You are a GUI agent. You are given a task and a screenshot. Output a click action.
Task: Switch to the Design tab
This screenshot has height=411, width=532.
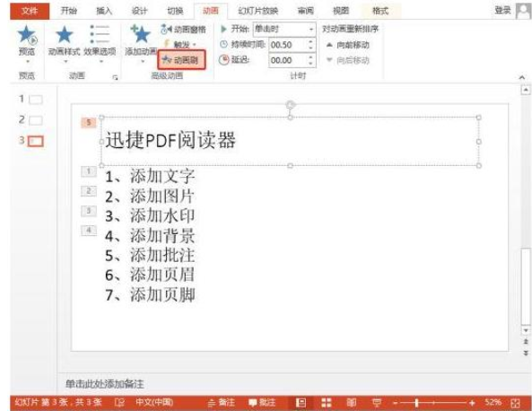click(x=140, y=11)
